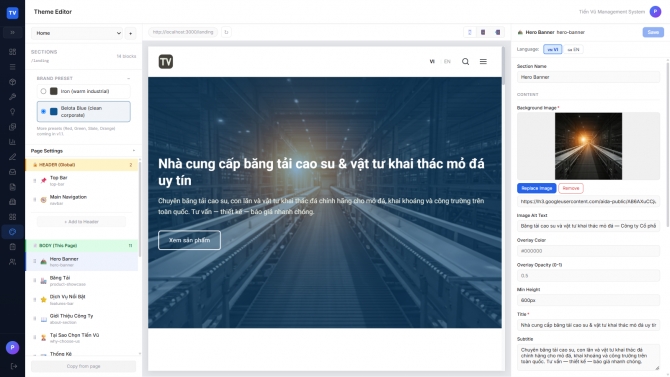Click the Min Height field
670x377 pixels.
[588, 300]
